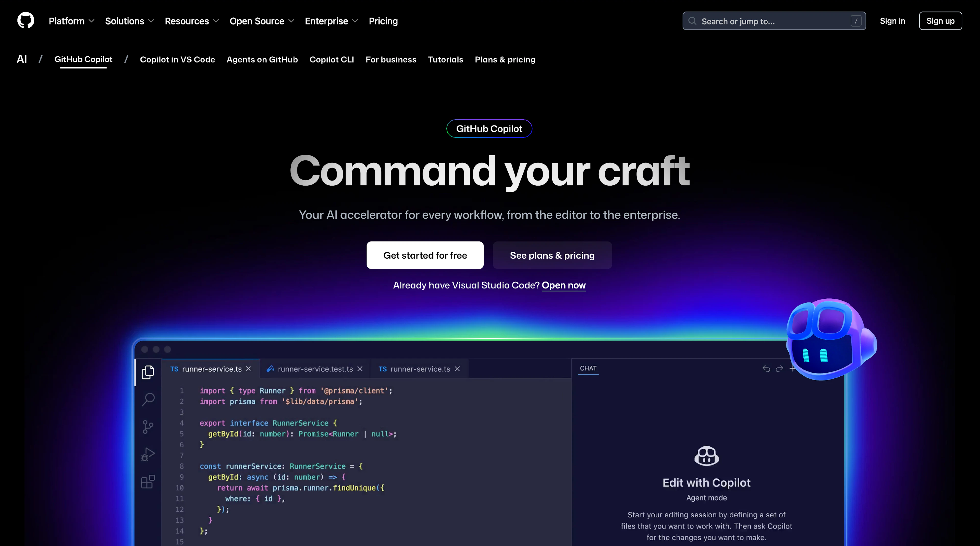
Task: Click the undo arrow in the Chat panel
Action: click(766, 369)
